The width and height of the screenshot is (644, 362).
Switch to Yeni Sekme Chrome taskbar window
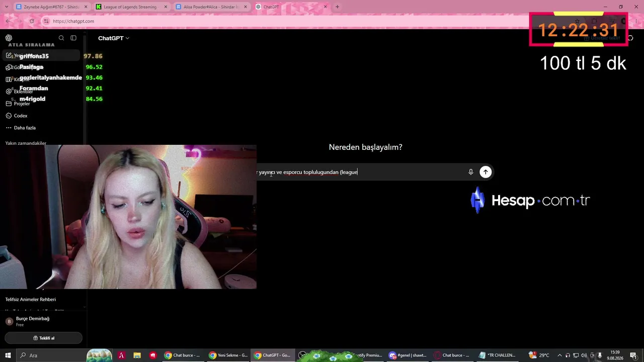click(228, 355)
